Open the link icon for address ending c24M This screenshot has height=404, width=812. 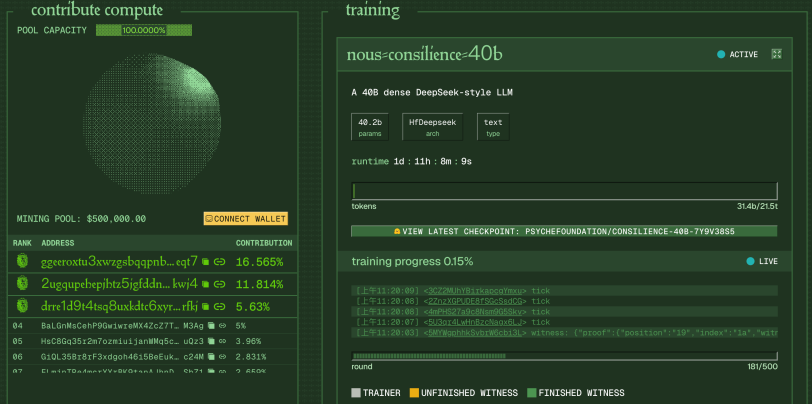tap(223, 357)
